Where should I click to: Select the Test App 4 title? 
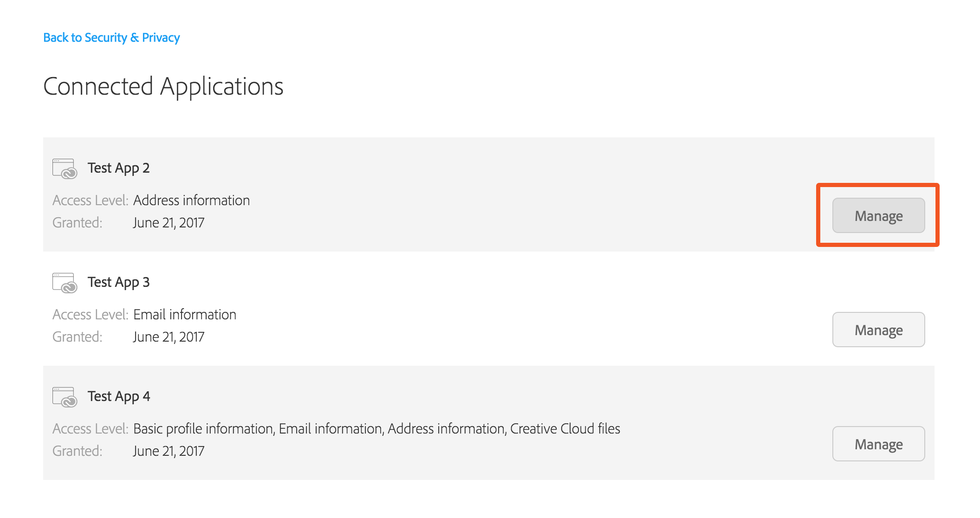coord(119,396)
